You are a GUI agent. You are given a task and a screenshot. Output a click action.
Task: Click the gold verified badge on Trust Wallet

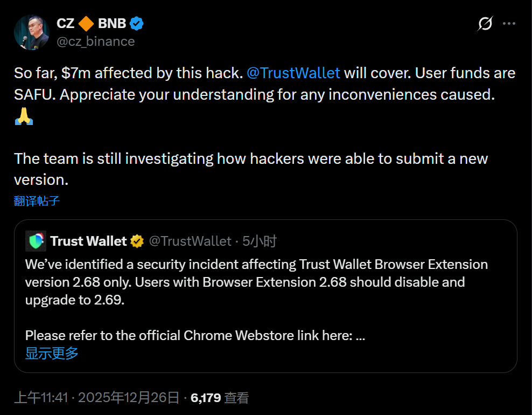click(137, 241)
